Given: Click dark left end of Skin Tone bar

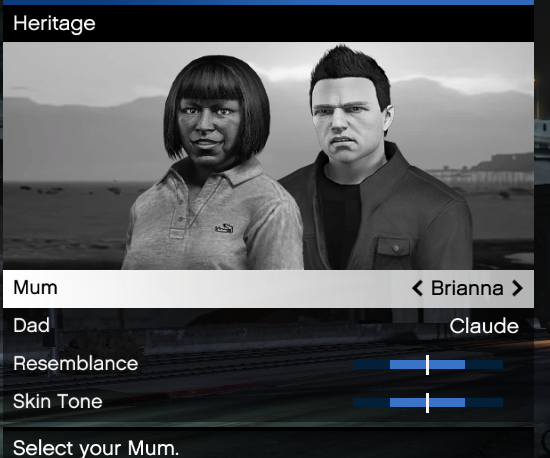Looking at the screenshot, I should [371, 403].
